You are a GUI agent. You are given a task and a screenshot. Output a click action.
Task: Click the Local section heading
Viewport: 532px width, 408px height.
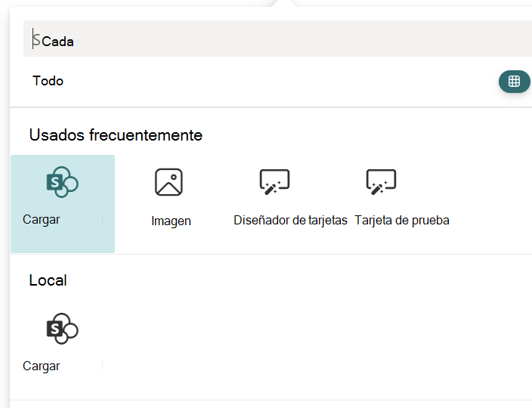pos(48,280)
